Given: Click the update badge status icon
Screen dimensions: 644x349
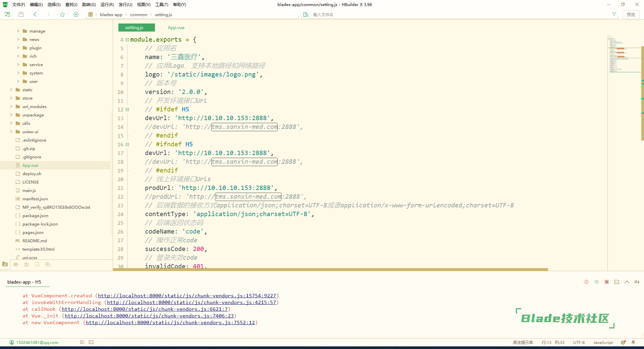Looking at the screenshot, I should tap(623, 342).
